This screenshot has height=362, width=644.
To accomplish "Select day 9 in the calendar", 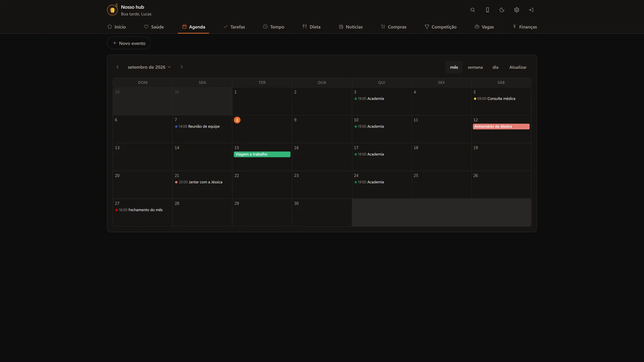I will pyautogui.click(x=322, y=129).
